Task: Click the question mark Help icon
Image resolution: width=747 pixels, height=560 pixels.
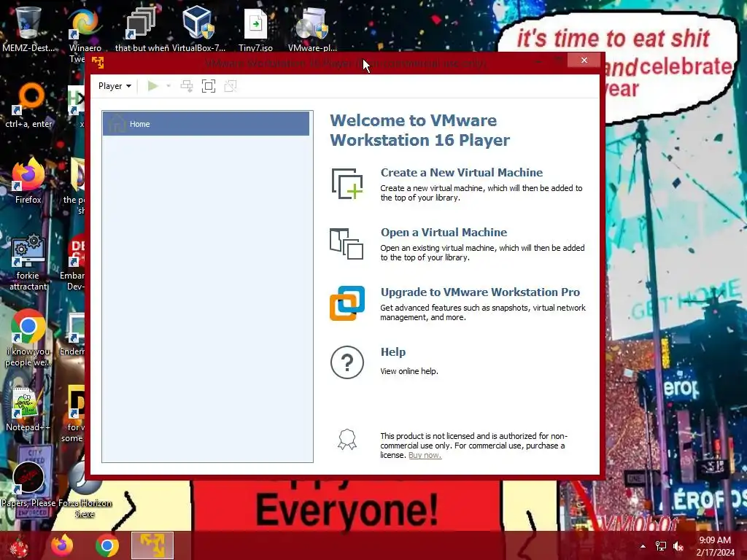Action: pyautogui.click(x=347, y=362)
